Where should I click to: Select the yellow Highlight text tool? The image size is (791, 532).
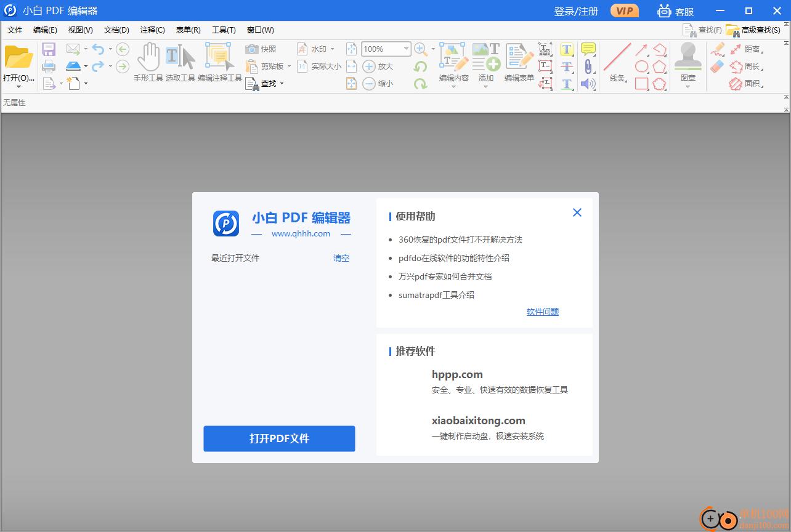[x=567, y=49]
